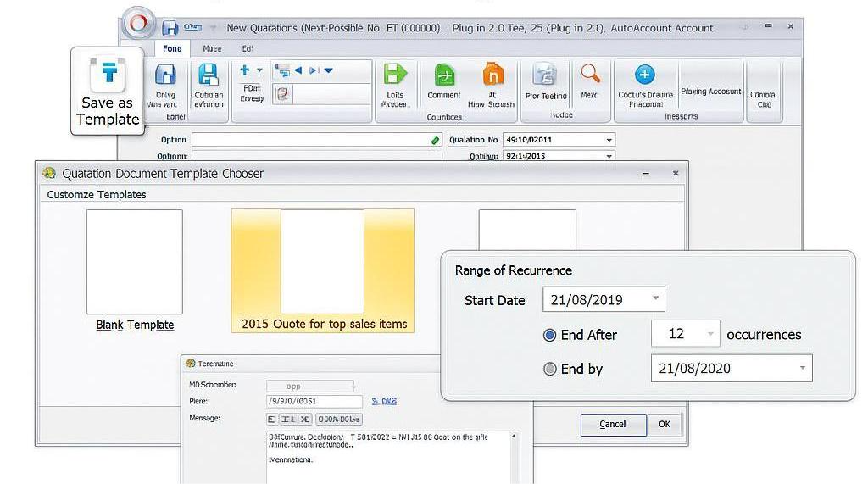Switch to the Eo' ribbon tab
Image resolution: width=868 pixels, height=484 pixels.
click(248, 48)
